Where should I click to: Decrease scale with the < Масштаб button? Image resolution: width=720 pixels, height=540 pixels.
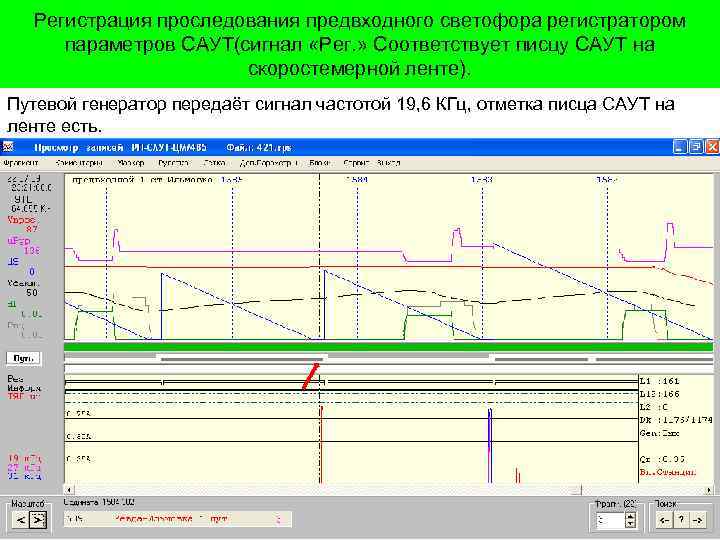click(x=20, y=520)
